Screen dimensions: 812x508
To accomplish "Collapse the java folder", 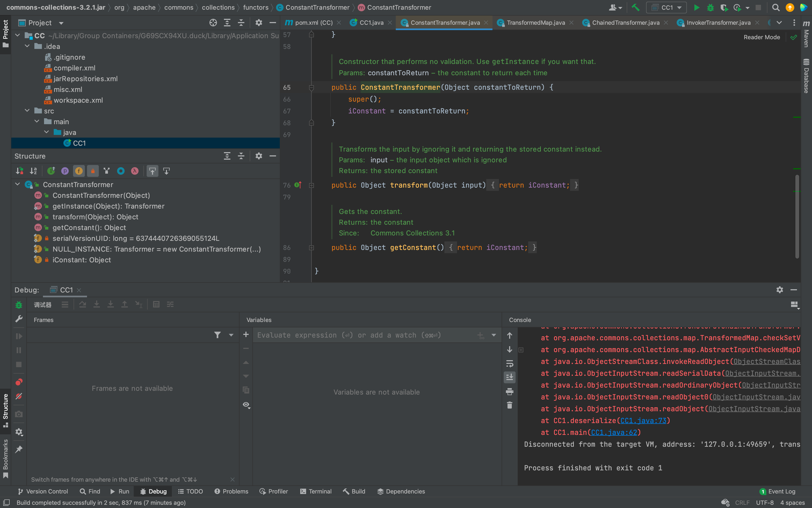I will point(47,132).
